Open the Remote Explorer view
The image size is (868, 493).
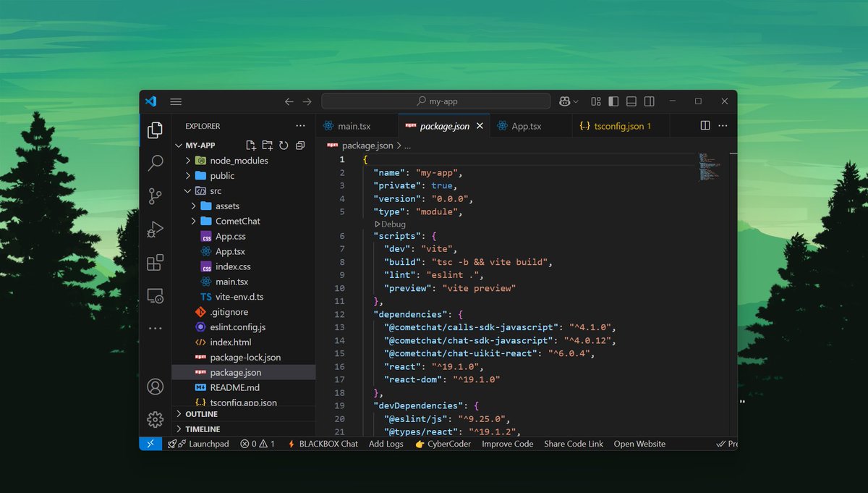point(155,295)
